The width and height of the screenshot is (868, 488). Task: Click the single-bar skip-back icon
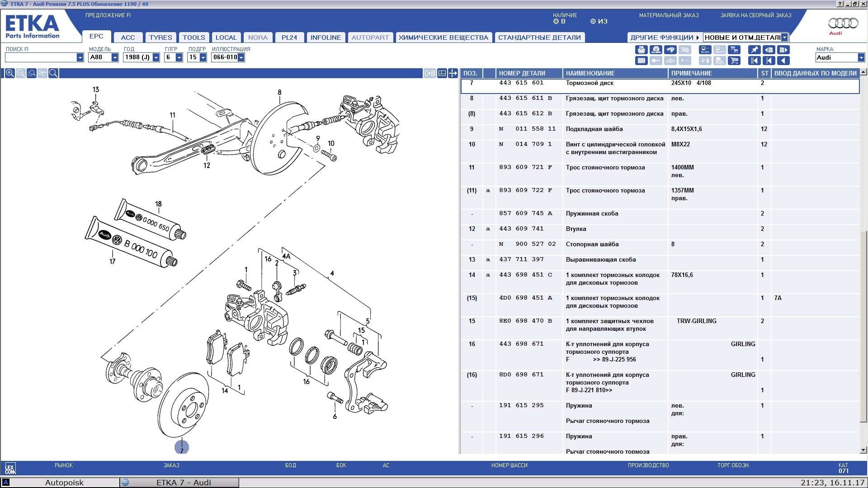tap(769, 61)
